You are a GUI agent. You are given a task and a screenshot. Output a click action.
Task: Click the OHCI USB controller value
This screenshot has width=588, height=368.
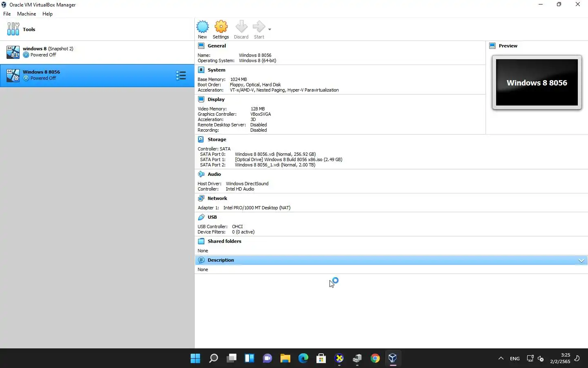[237, 227]
